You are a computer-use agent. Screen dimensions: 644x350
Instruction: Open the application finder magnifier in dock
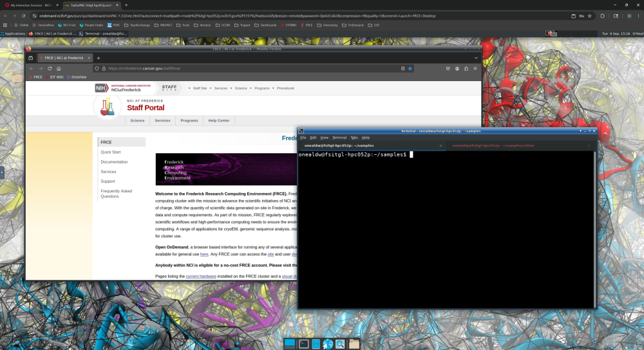click(340, 344)
